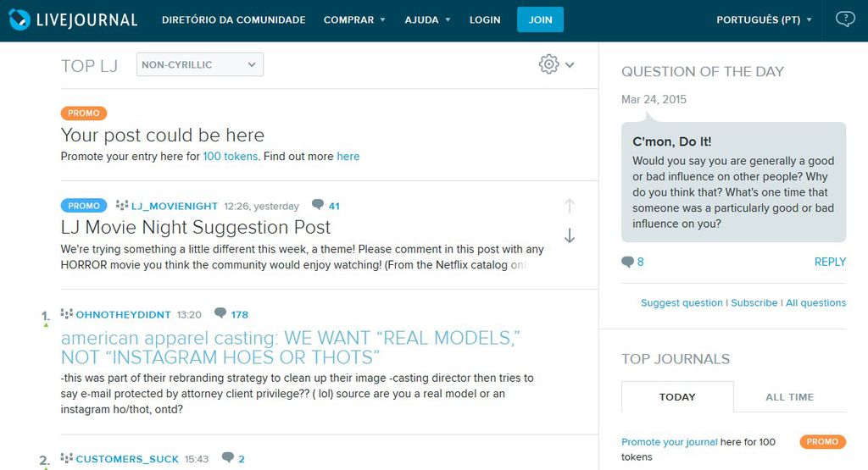This screenshot has width=868, height=470.
Task: Switch to the ALL TIME tab
Action: [790, 397]
